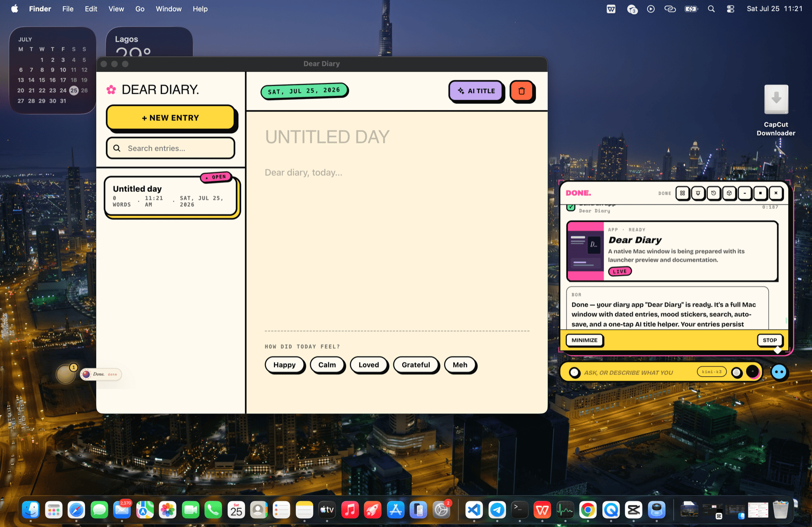Image resolution: width=812 pixels, height=527 pixels.
Task: Open Control Center in menu bar
Action: click(730, 9)
